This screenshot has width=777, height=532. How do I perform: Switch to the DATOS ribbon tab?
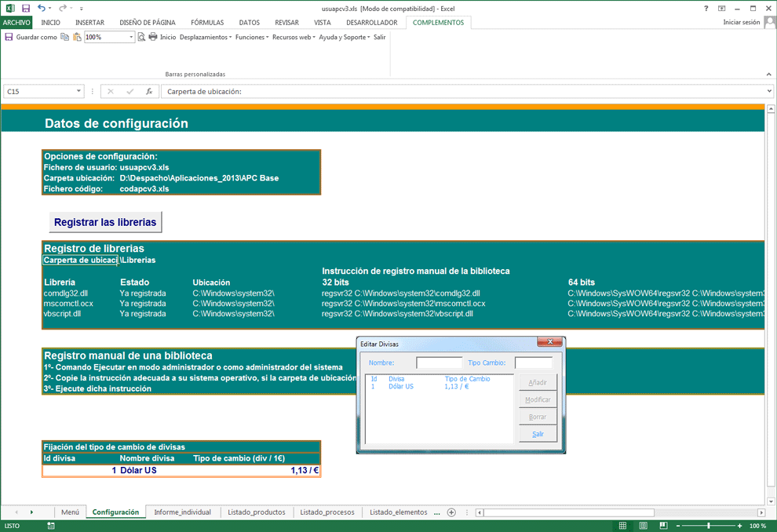tap(250, 22)
